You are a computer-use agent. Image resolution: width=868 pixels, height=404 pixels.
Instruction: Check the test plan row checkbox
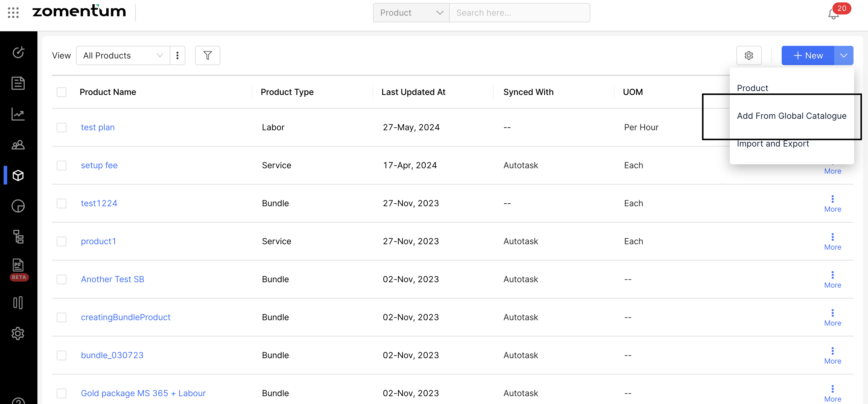point(61,128)
